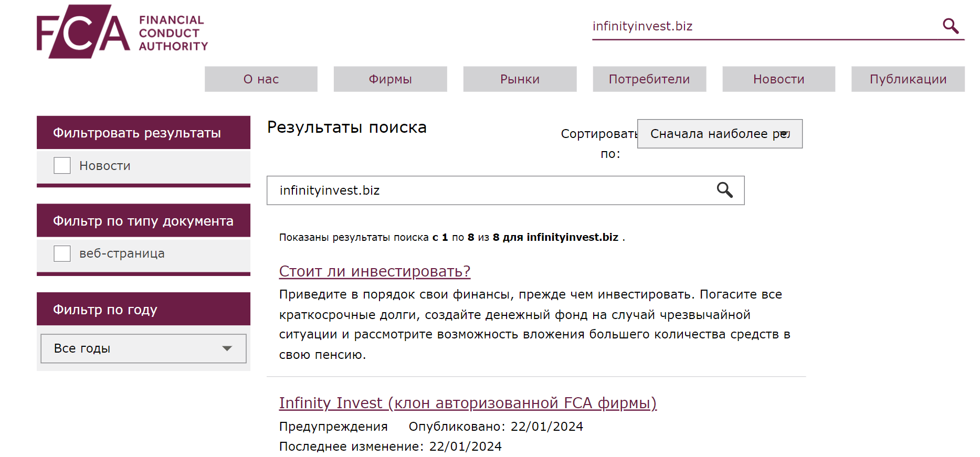
Task: Click the text Опубликовано: 22/01/2024
Action: tap(496, 427)
